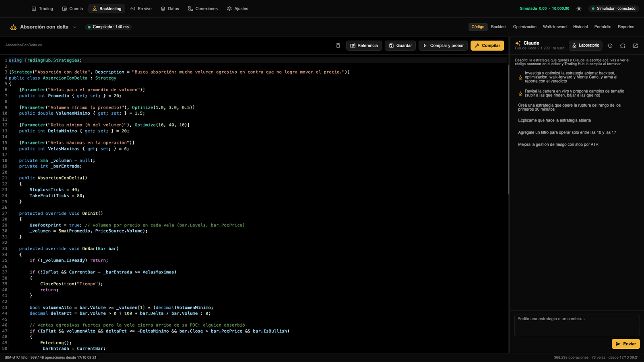Click the strategy robot icon beside title
The width and height of the screenshot is (644, 362).
pyautogui.click(x=13, y=27)
